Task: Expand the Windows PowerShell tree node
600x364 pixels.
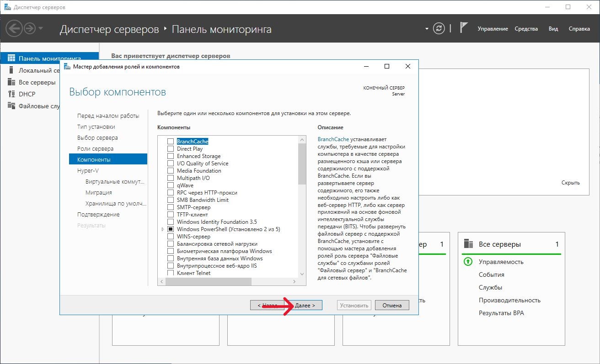Action: click(163, 229)
